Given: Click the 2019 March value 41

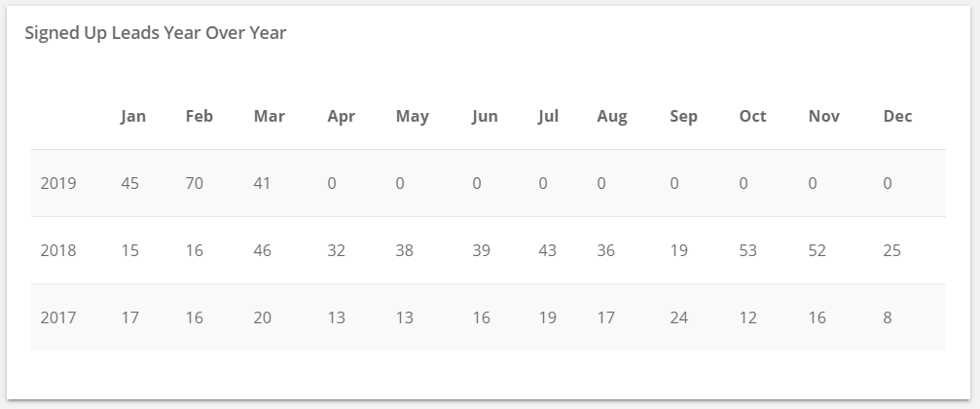Looking at the screenshot, I should click(x=263, y=183).
